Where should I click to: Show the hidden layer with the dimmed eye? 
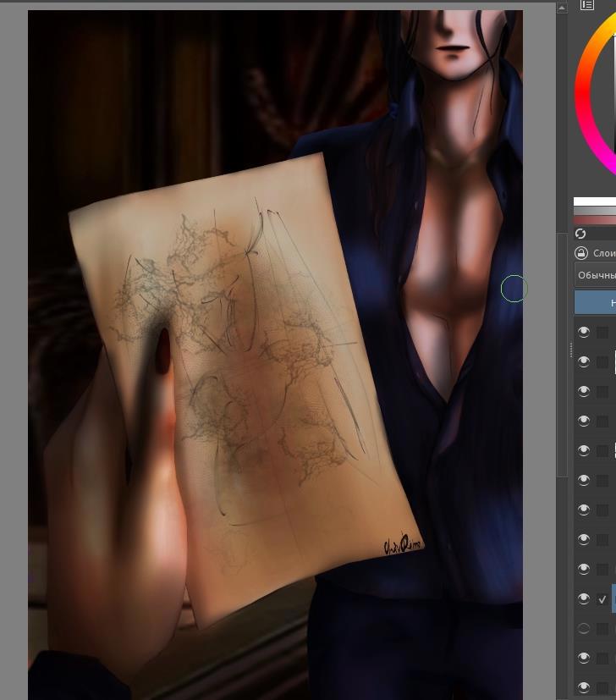tap(583, 629)
